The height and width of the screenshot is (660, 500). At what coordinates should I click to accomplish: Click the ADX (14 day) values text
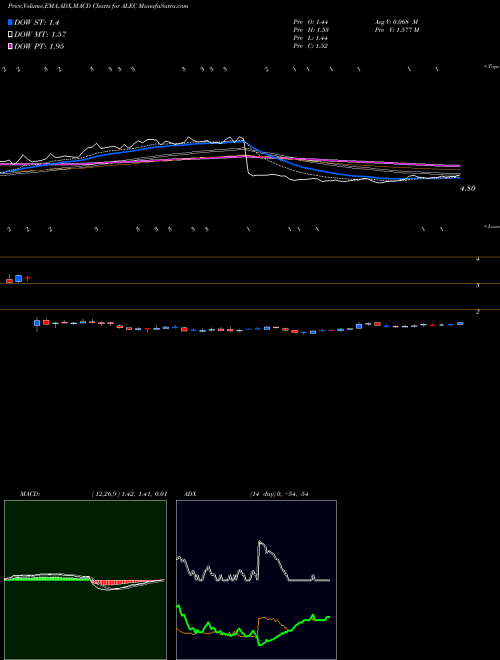[x=279, y=494]
